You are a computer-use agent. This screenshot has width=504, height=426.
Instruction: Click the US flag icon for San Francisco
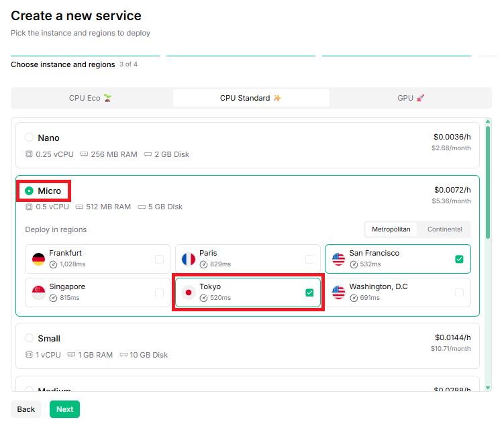338,259
